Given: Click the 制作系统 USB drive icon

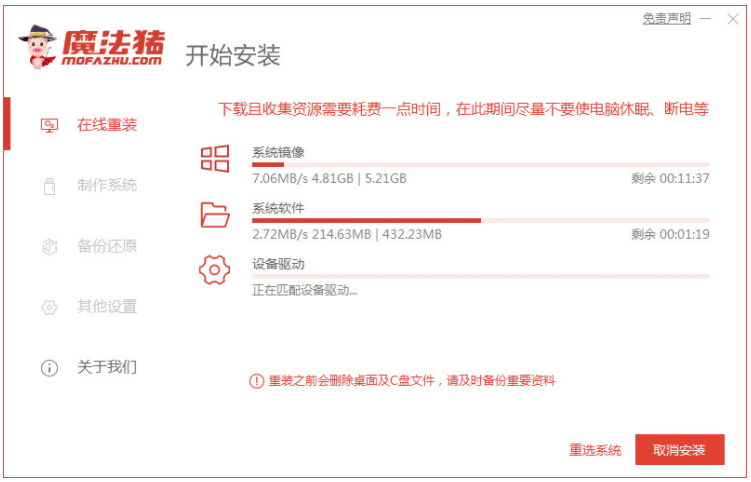Looking at the screenshot, I should coord(49,186).
